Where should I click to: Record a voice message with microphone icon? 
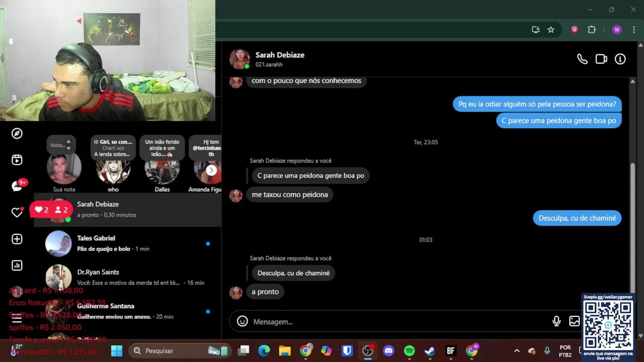pos(556,321)
